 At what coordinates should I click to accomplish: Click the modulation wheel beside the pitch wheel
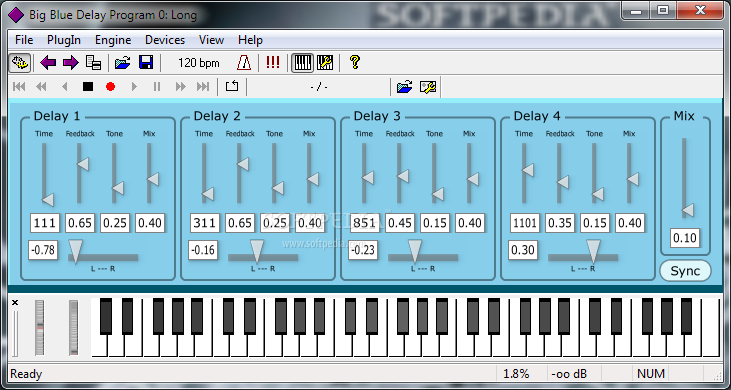pyautogui.click(x=74, y=328)
